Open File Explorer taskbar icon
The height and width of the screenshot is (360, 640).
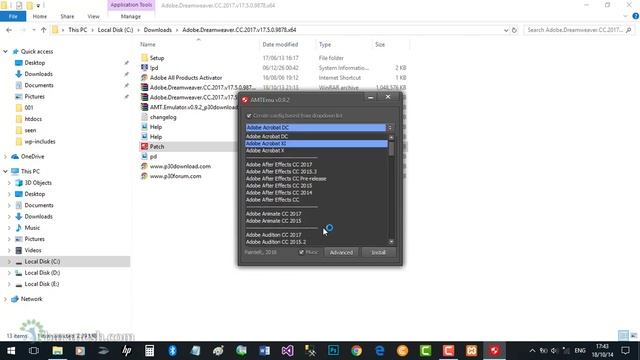(x=57, y=351)
